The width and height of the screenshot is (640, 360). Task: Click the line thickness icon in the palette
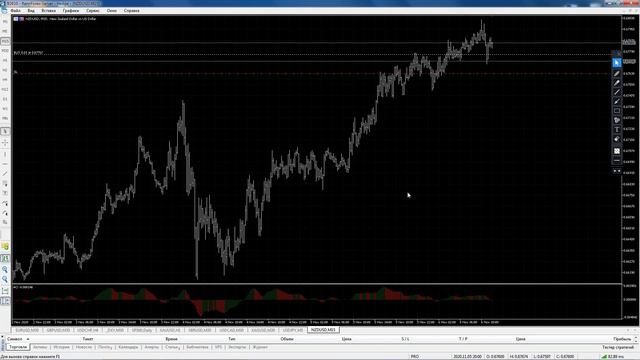pos(617,161)
